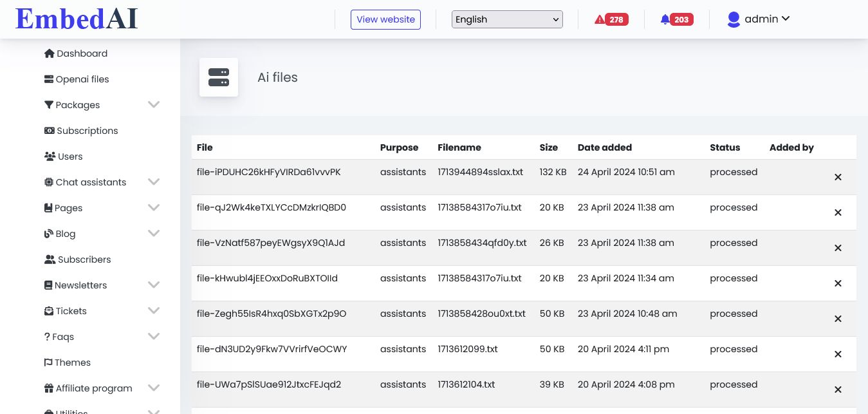Image resolution: width=868 pixels, height=414 pixels.
Task: Click the Chat assistants chip icon
Action: pos(48,182)
